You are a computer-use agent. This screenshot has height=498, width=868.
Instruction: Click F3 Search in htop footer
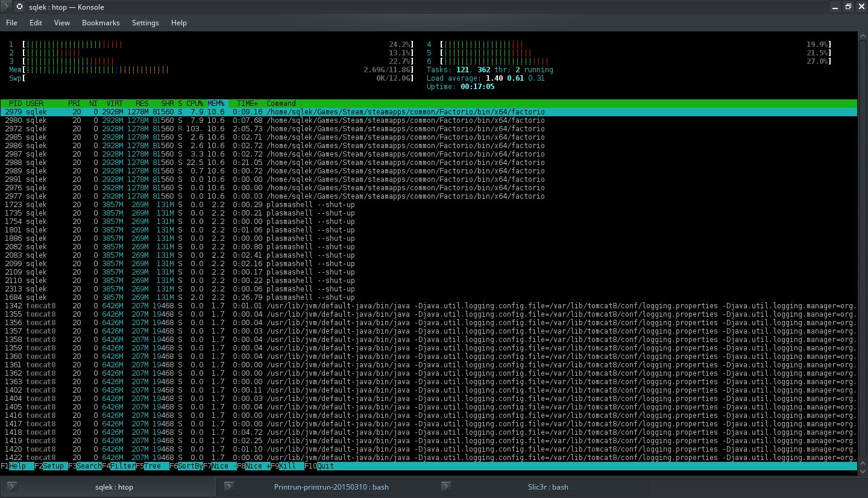(85, 466)
